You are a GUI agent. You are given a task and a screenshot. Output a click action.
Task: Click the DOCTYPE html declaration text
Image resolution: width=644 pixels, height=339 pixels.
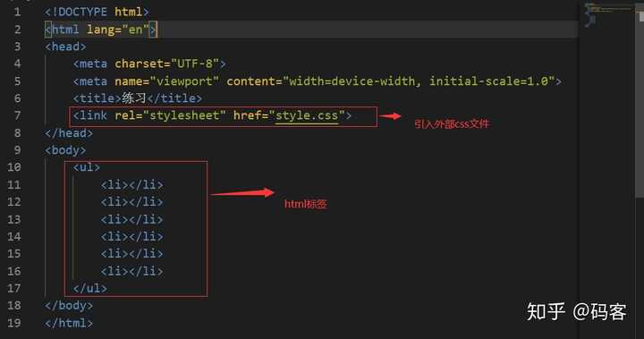(x=97, y=12)
